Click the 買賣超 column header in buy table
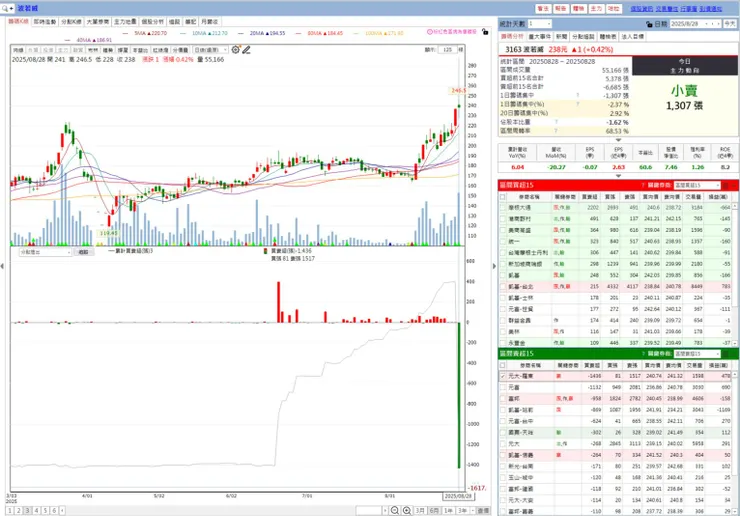Image resolution: width=740 pixels, height=516 pixels. click(x=589, y=197)
